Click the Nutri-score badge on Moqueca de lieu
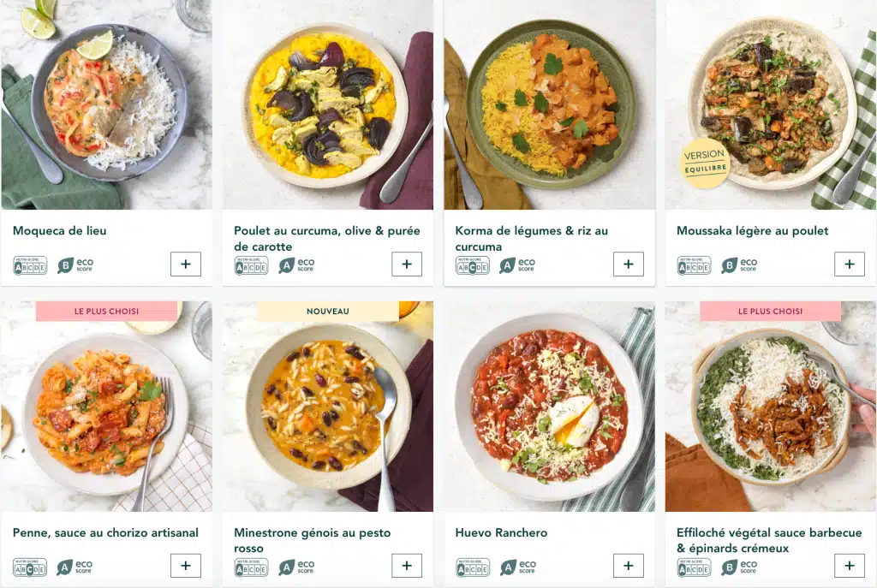This screenshot has height=588, width=877. tap(28, 264)
